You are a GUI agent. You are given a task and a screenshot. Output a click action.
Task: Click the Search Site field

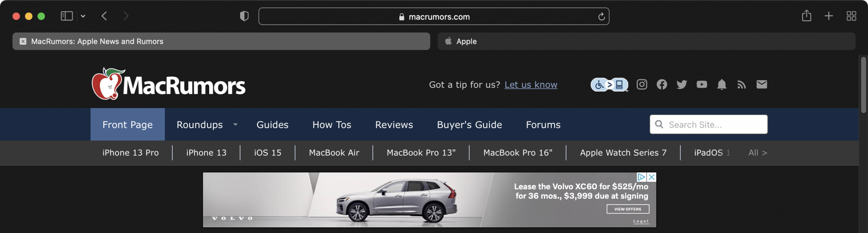(708, 125)
